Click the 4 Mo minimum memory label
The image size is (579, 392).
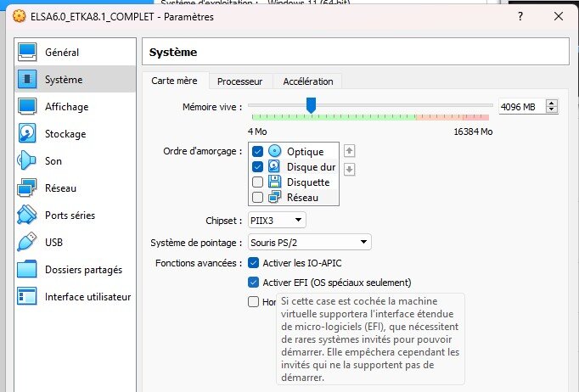(x=257, y=132)
